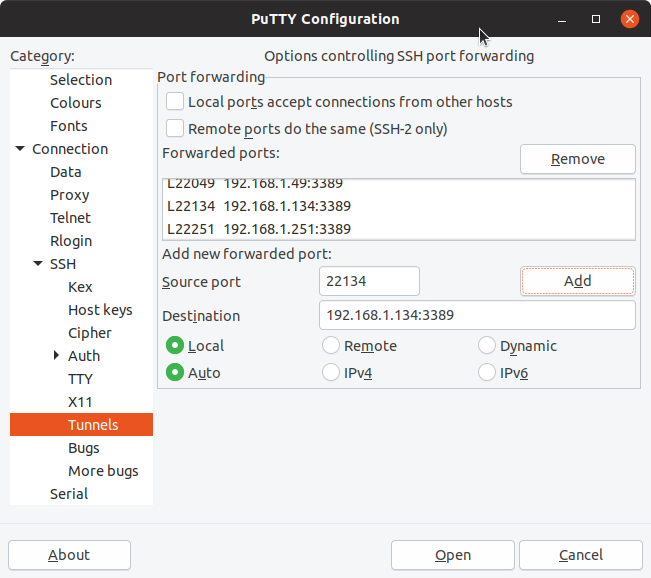Select the Remote radio button
This screenshot has height=578, width=651.
[331, 345]
